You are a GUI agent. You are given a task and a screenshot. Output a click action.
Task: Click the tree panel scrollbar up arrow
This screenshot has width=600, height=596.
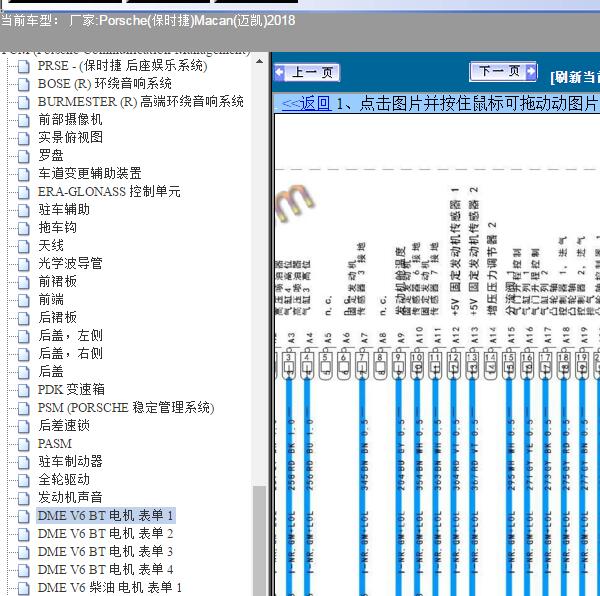pos(259,61)
